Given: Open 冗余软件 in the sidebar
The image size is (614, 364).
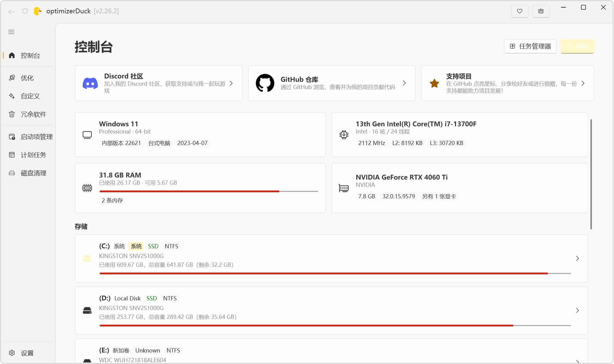Looking at the screenshot, I should coord(28,114).
